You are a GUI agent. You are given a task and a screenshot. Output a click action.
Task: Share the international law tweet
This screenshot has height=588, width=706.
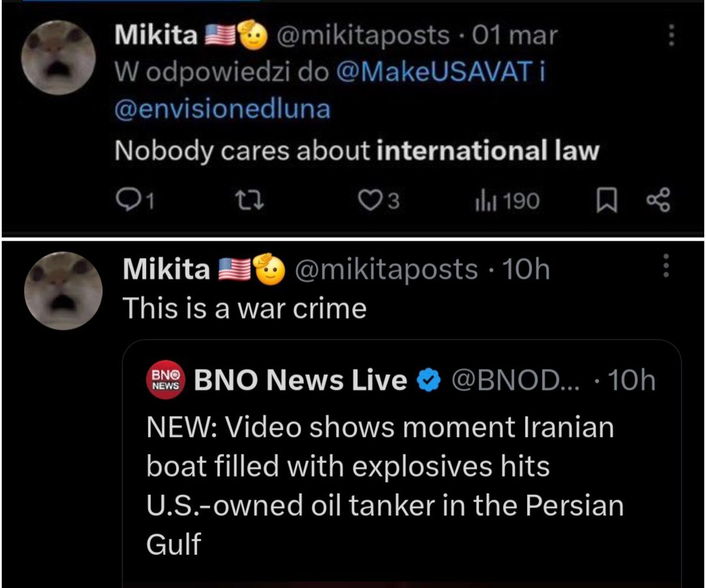pyautogui.click(x=658, y=201)
